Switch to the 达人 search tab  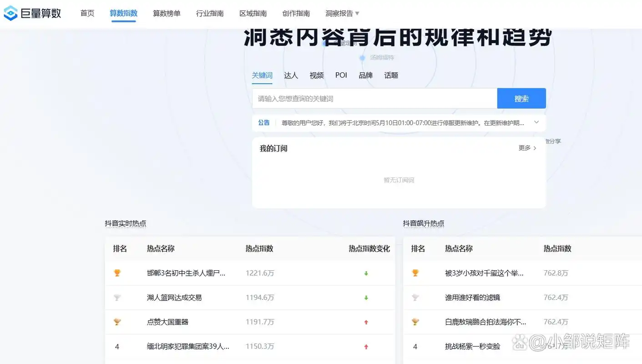[x=291, y=75]
